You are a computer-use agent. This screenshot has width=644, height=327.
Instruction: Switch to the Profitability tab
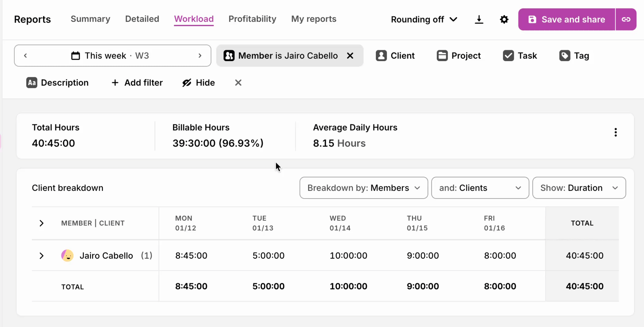point(252,19)
